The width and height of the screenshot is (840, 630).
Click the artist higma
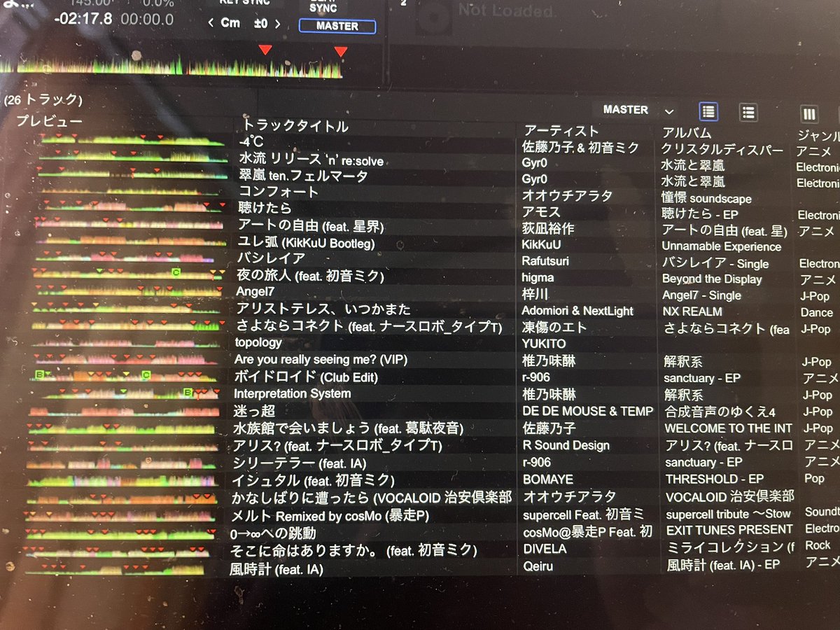tap(538, 278)
